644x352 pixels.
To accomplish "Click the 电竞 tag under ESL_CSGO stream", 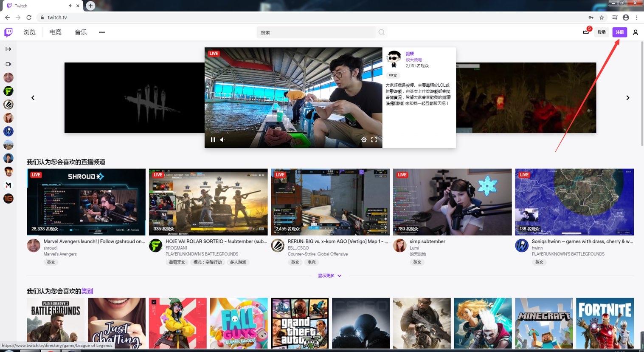I will click(x=311, y=262).
